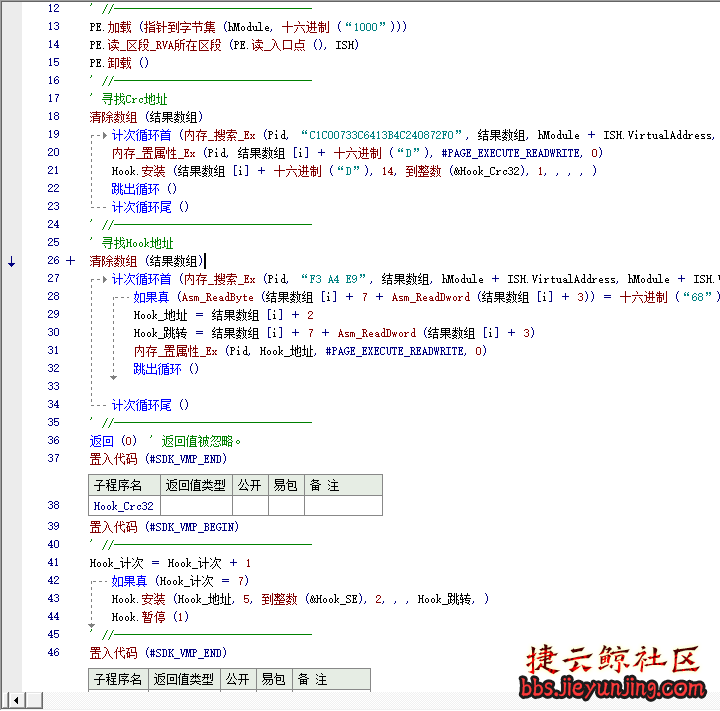Toggle the 易包 cell in Hook_Crc32 row
The height and width of the screenshot is (711, 720).
[x=286, y=506]
